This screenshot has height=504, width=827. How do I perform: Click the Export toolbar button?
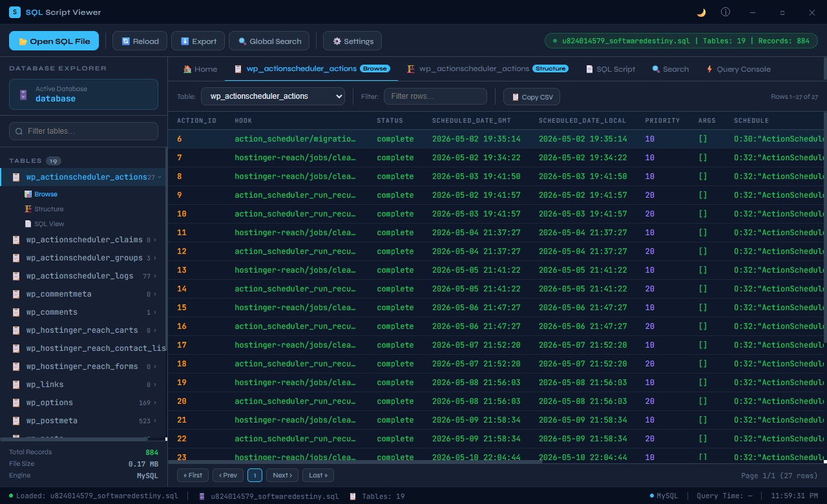pos(198,41)
